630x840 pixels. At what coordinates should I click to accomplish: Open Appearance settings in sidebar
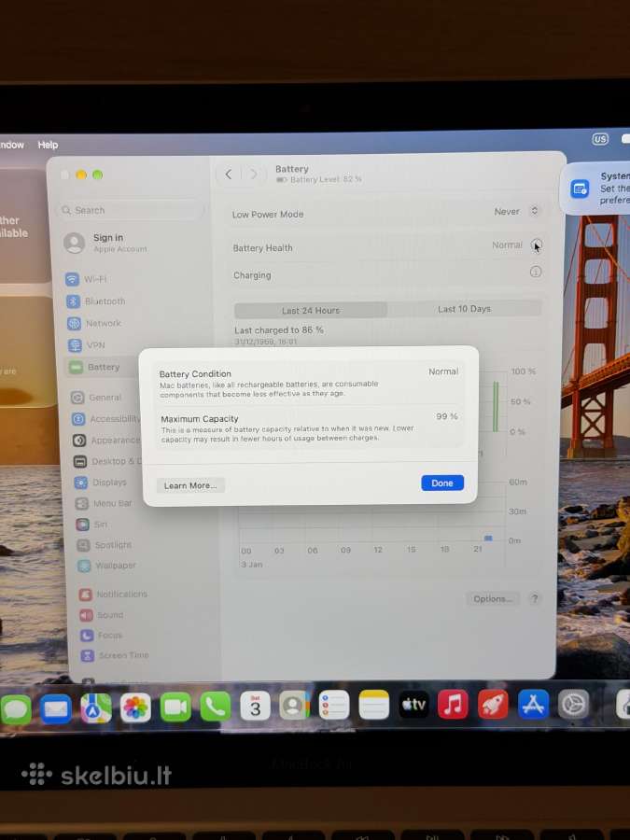(x=106, y=441)
